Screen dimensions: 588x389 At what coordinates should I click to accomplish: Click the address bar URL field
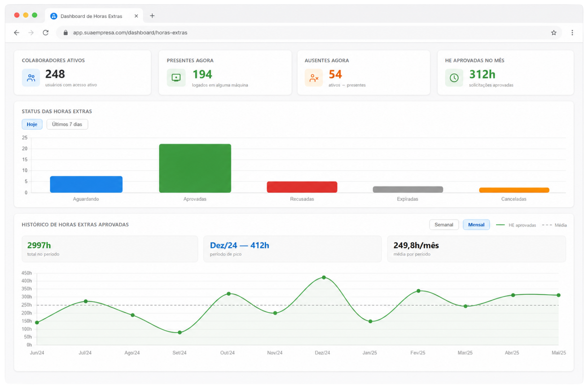309,32
